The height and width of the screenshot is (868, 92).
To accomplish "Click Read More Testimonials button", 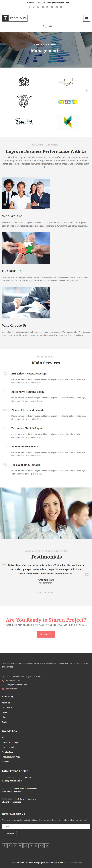I will 46,593.
